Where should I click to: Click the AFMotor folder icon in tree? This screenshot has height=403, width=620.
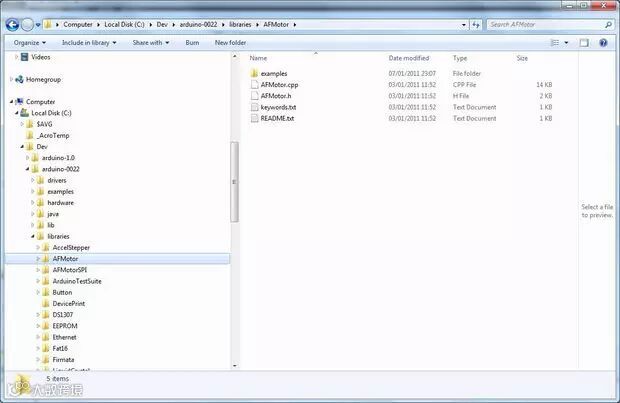point(46,259)
